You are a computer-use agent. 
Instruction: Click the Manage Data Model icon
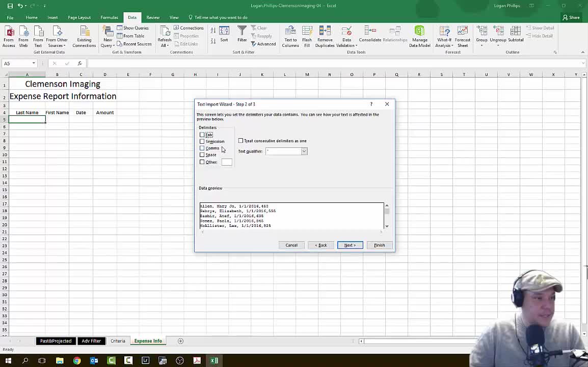(419, 32)
